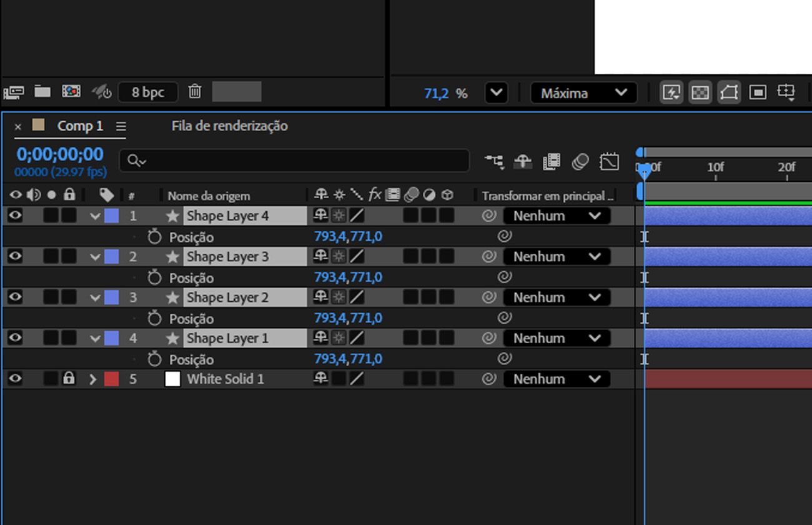Select the Comp 1 timeline tab

[x=80, y=126]
